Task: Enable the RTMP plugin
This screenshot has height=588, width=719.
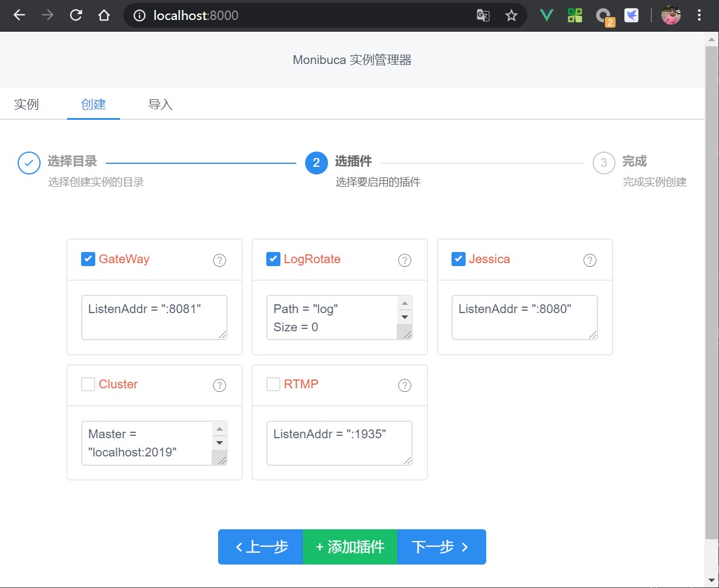Action: (273, 384)
